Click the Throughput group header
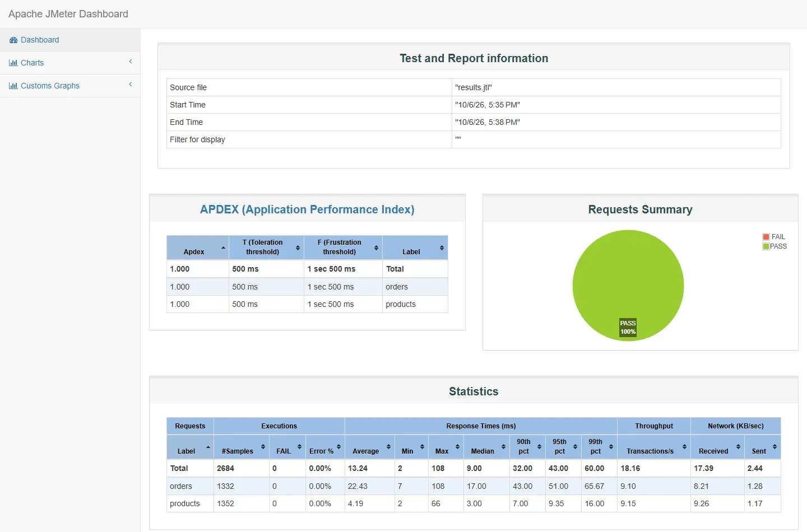 coord(654,426)
